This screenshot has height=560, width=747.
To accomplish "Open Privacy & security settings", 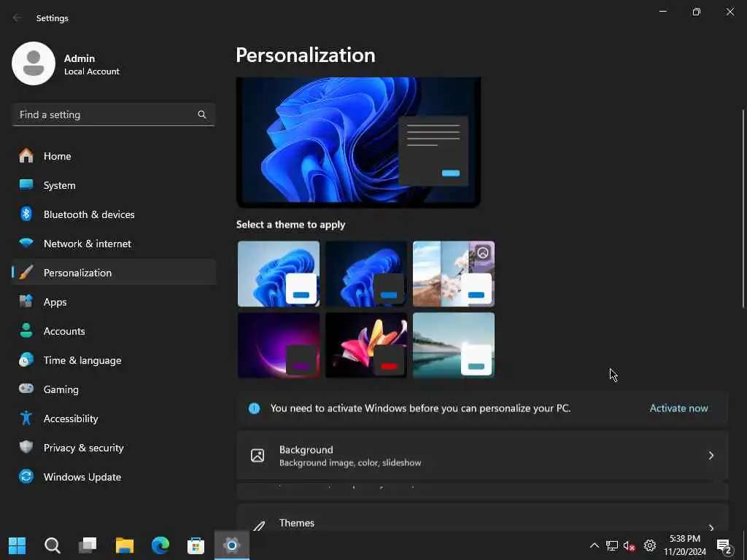I will (114, 447).
